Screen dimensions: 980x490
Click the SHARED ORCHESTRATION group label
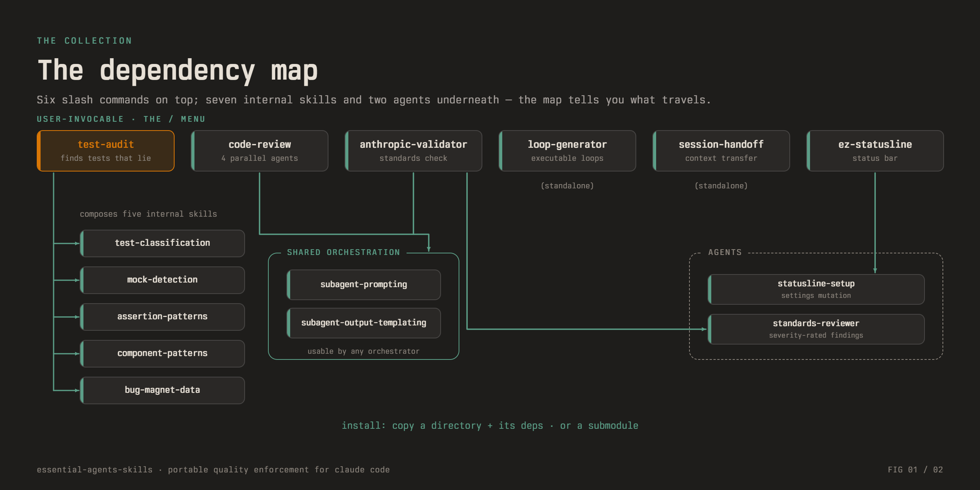pos(343,252)
